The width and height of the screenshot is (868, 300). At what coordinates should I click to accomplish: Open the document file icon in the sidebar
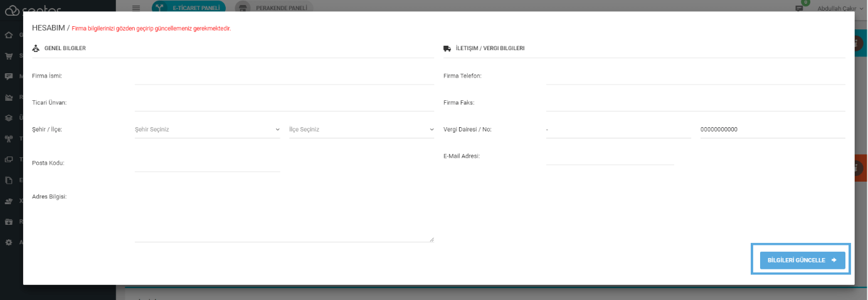tap(9, 180)
